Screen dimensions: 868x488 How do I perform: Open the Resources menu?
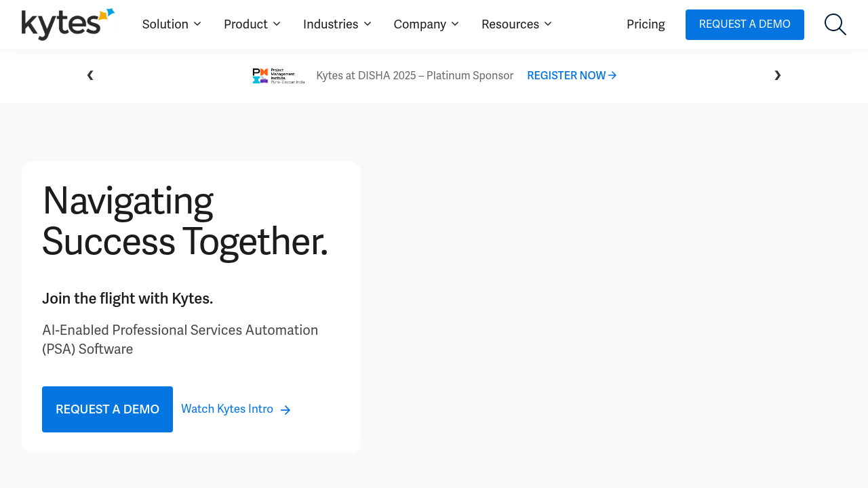click(x=516, y=24)
